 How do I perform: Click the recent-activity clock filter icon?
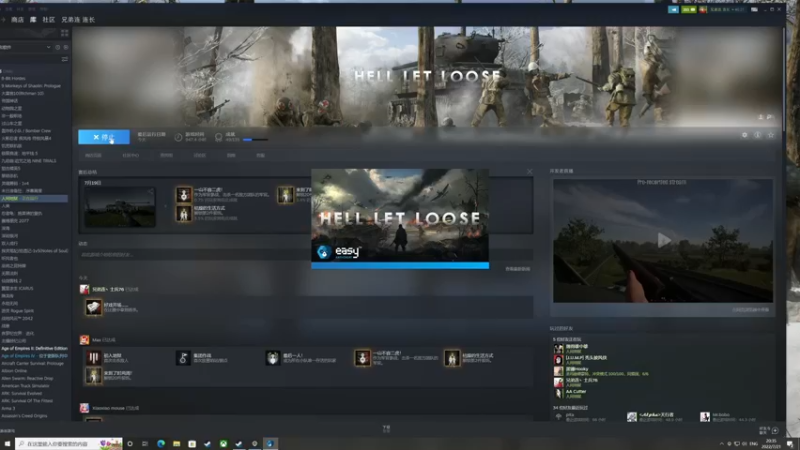click(x=58, y=47)
